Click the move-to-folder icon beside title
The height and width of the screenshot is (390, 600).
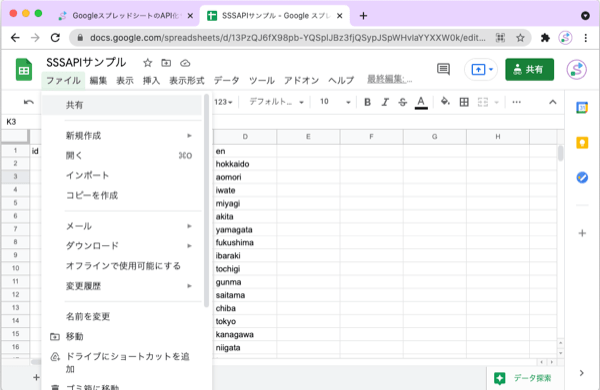point(166,63)
